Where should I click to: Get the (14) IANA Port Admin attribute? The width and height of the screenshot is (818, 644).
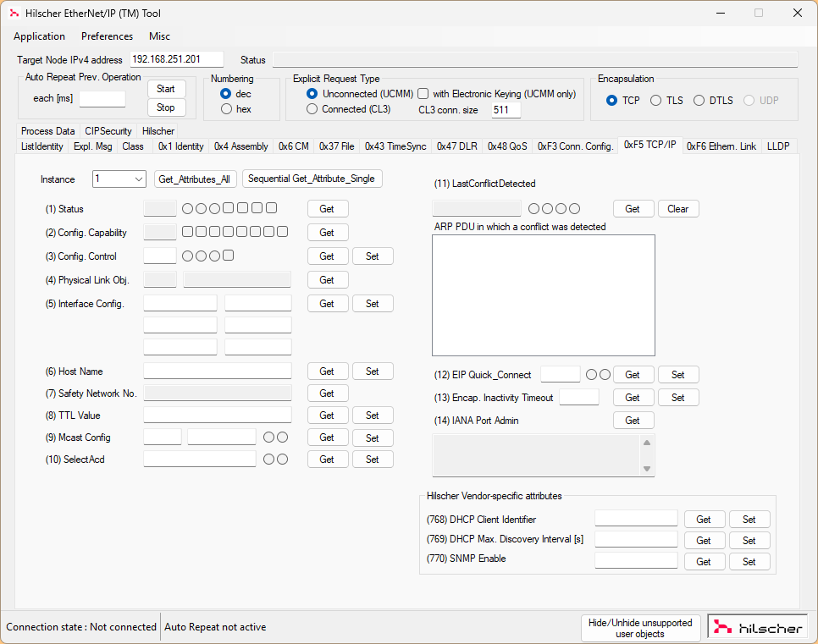[x=633, y=421]
